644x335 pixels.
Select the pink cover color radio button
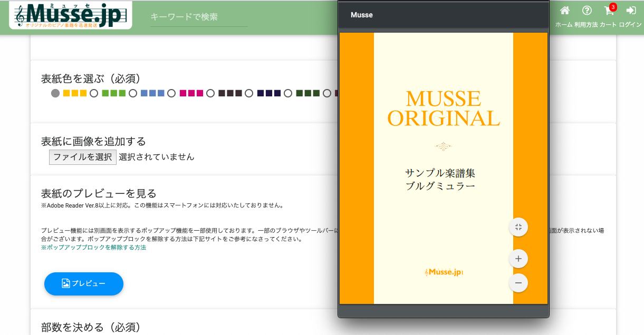(x=171, y=93)
